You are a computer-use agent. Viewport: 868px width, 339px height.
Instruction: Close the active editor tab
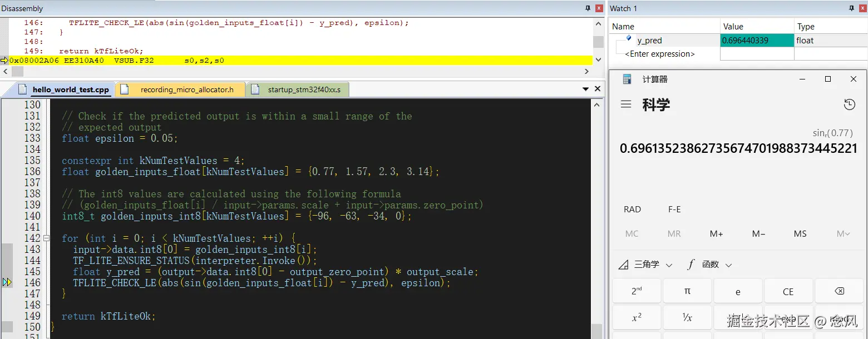[x=598, y=89]
